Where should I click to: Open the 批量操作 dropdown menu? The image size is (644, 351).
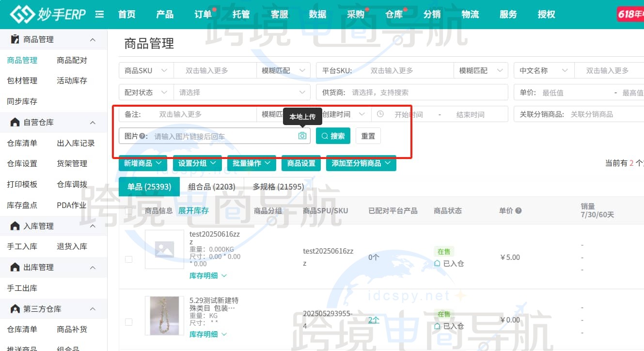click(251, 163)
